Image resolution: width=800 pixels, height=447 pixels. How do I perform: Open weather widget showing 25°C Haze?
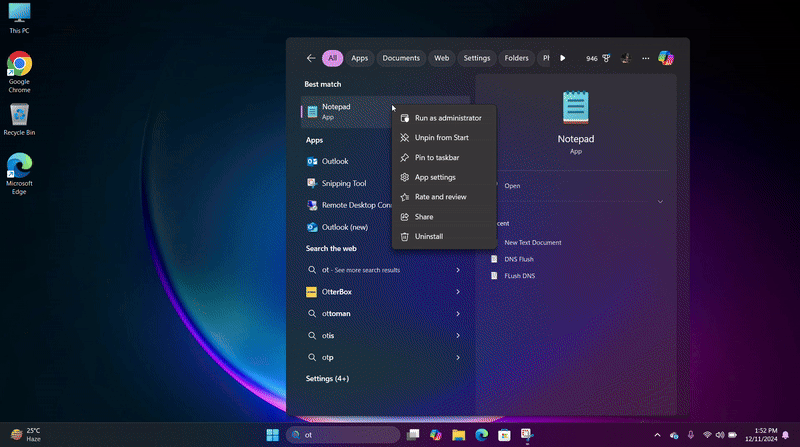27,435
